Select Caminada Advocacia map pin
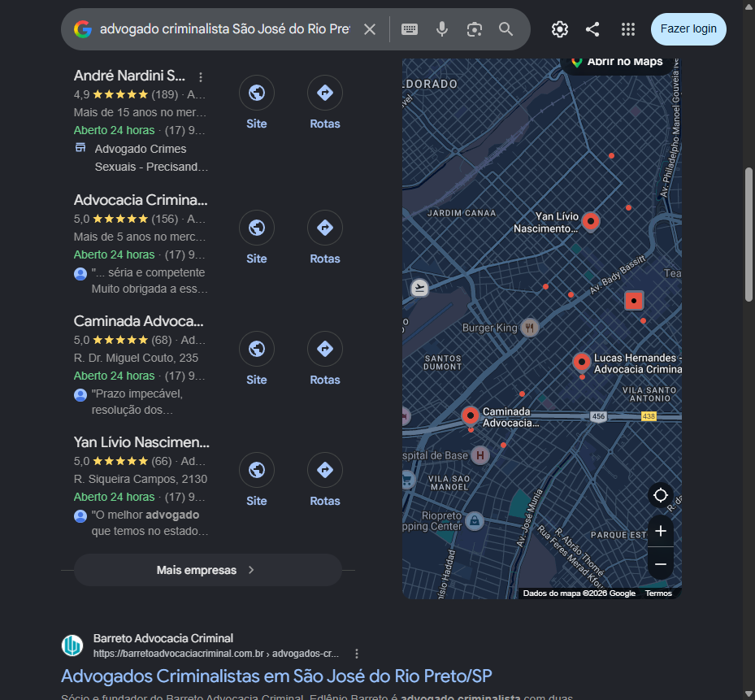Viewport: 755px width, 700px height. click(471, 415)
